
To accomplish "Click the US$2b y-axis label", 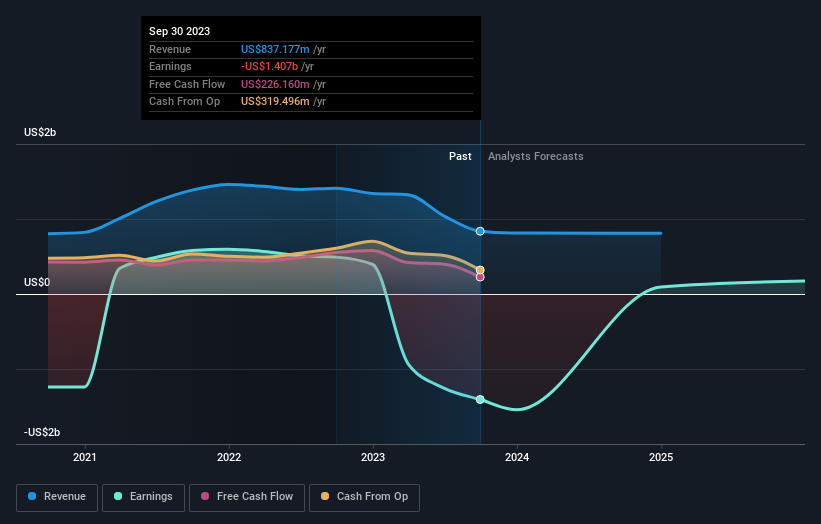I will click(x=40, y=132).
